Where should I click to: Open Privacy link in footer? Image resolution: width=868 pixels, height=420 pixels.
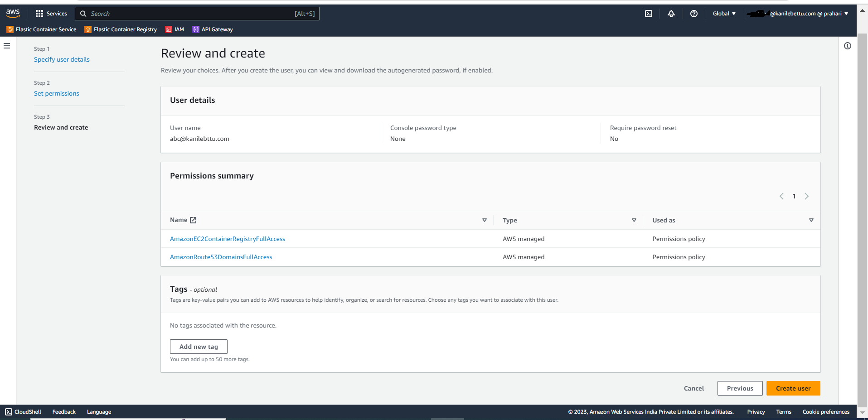(x=756, y=412)
